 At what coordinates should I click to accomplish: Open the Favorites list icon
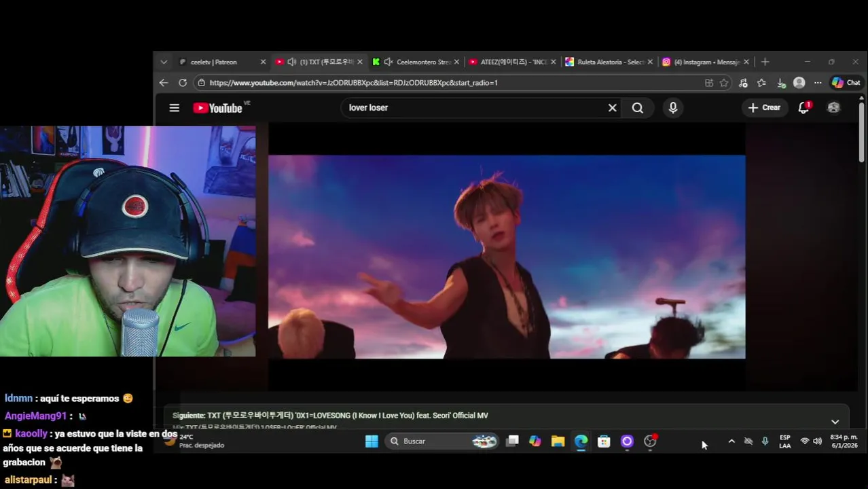pyautogui.click(x=762, y=83)
